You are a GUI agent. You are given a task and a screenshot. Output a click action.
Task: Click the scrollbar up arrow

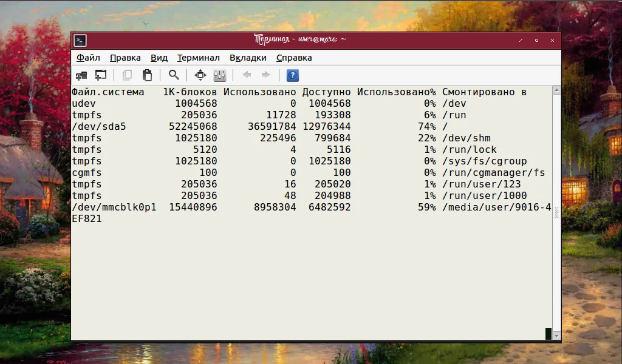coord(556,90)
